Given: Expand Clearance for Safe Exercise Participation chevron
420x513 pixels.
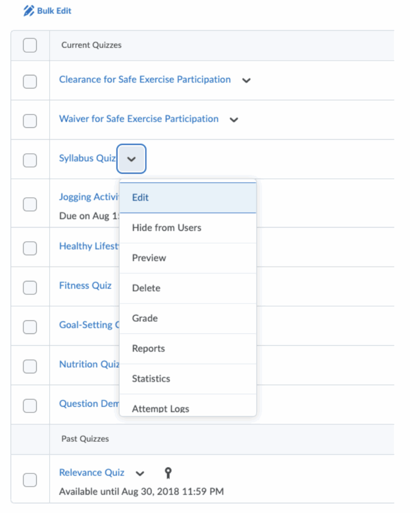Looking at the screenshot, I should [x=246, y=80].
